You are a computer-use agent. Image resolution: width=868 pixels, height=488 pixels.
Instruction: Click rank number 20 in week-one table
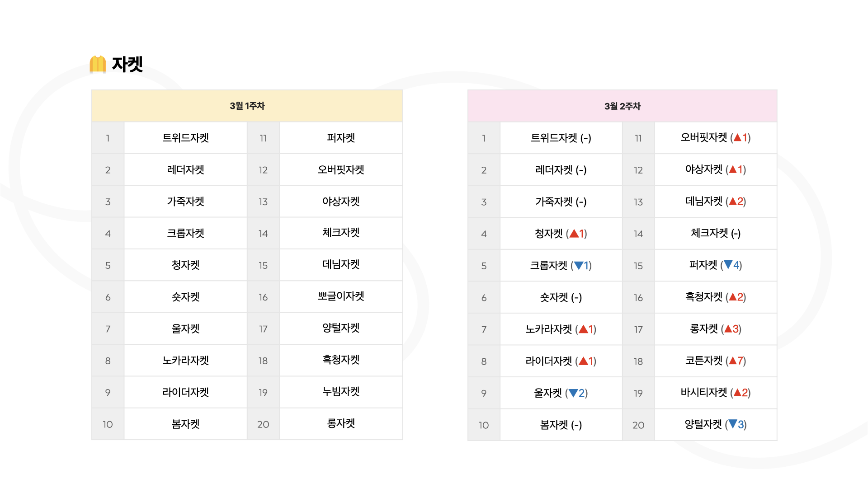[263, 424]
